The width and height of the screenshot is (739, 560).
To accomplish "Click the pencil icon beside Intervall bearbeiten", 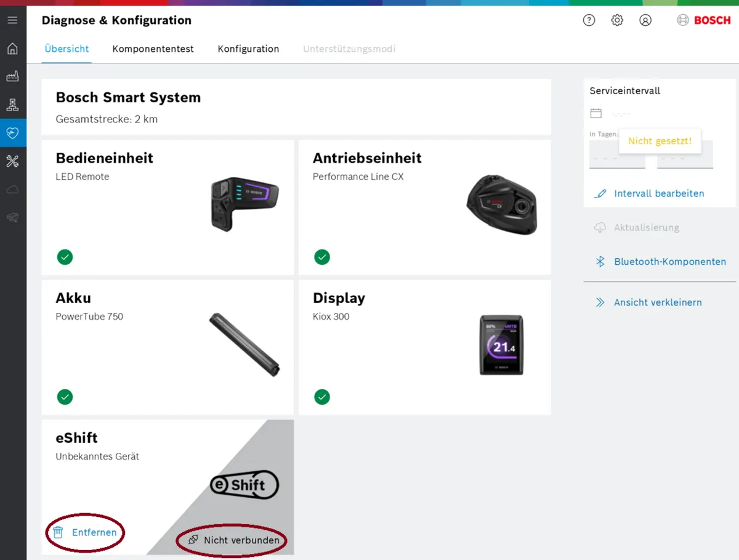I will coord(600,193).
